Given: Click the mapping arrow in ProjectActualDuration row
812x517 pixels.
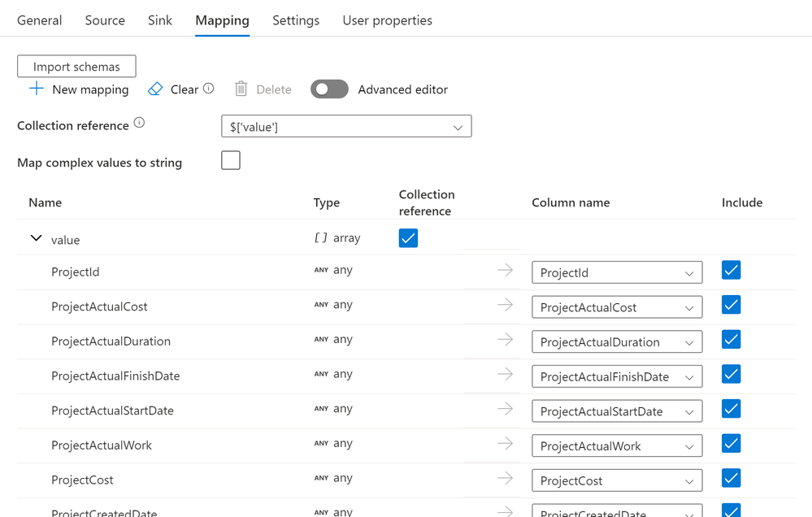Looking at the screenshot, I should tap(505, 339).
